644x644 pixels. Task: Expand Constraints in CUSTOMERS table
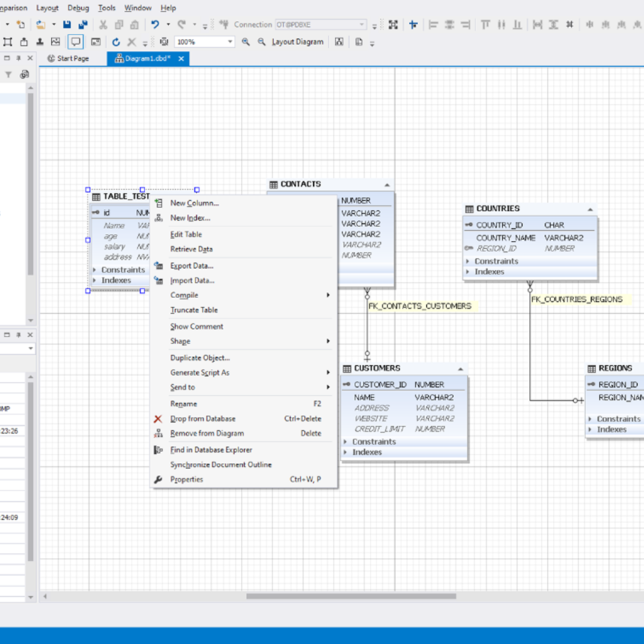coord(345,441)
